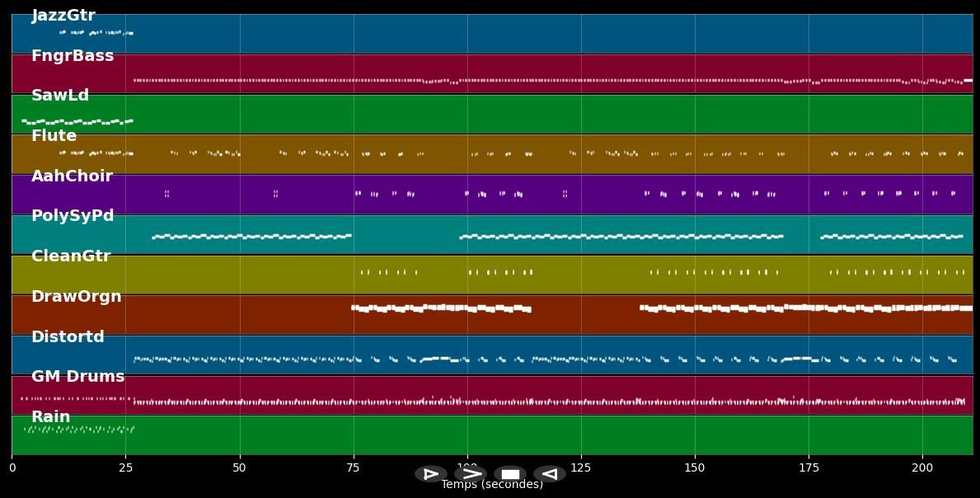
Task: Select the JazzGtr track label
Action: [x=63, y=16]
